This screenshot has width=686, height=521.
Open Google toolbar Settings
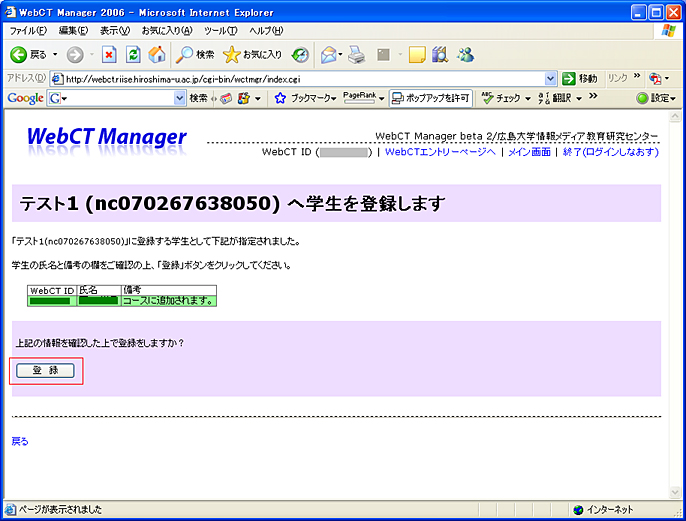click(x=656, y=98)
